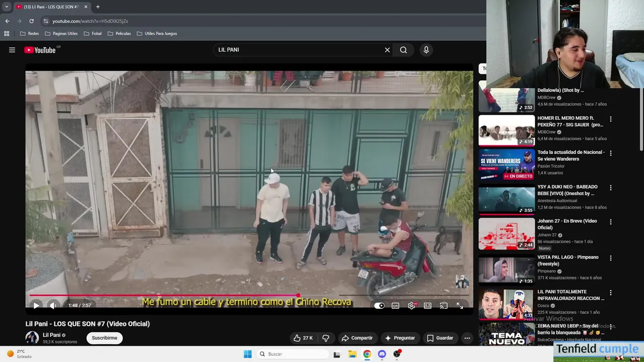Enter full screen mode
Screen dimensions: 644x362
[x=460, y=306]
